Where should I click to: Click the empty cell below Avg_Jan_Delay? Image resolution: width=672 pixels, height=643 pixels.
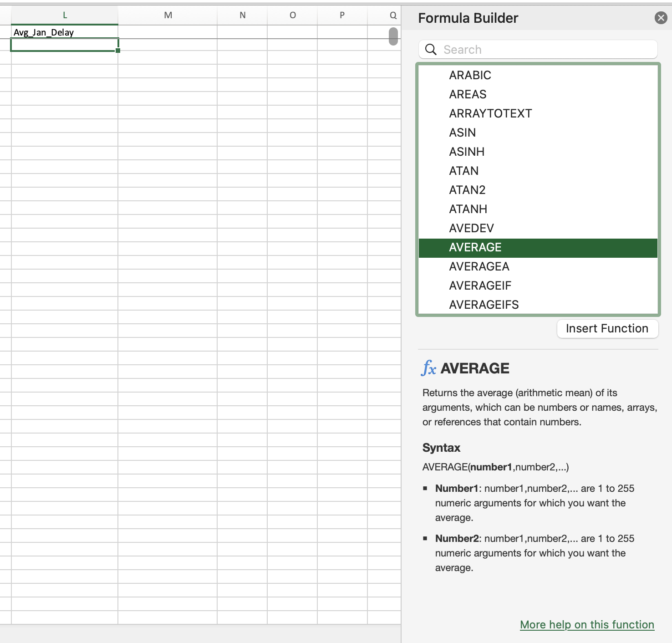coord(64,45)
